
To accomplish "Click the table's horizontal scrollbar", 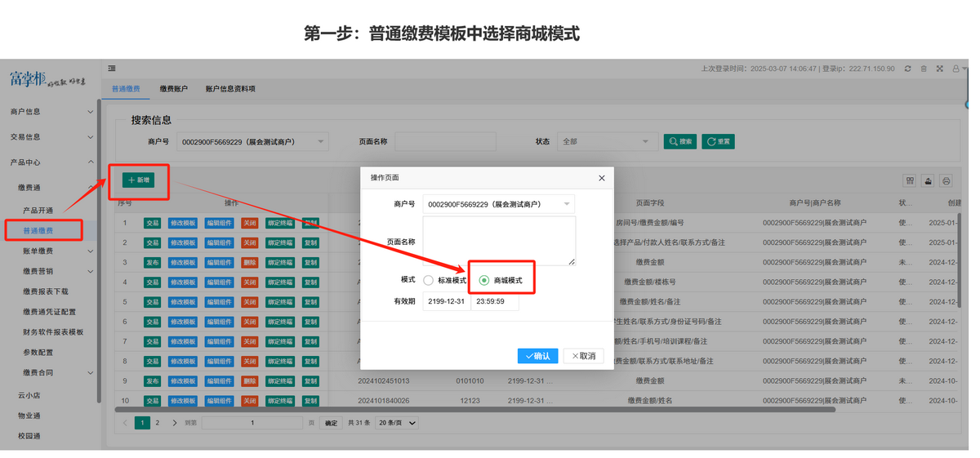I will point(475,409).
